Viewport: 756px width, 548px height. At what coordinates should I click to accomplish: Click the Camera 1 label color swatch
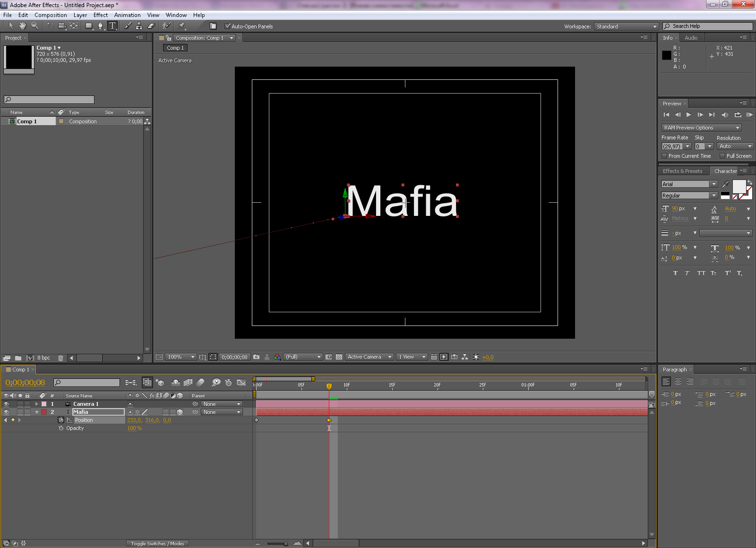pos(44,404)
